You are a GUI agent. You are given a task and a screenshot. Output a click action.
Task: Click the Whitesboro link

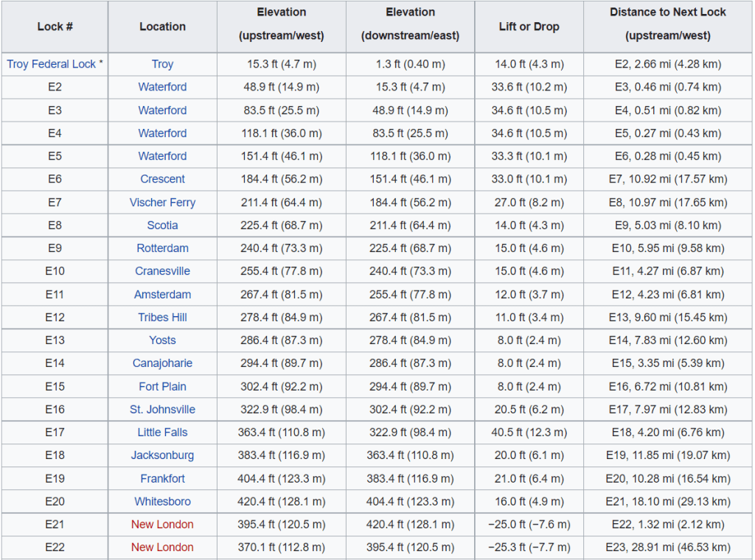tap(162, 502)
